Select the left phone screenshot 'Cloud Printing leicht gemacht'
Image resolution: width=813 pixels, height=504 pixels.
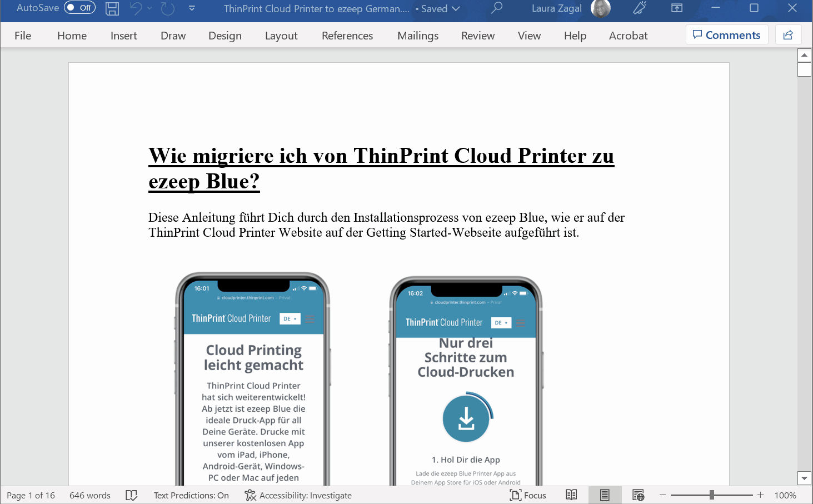[x=253, y=379]
